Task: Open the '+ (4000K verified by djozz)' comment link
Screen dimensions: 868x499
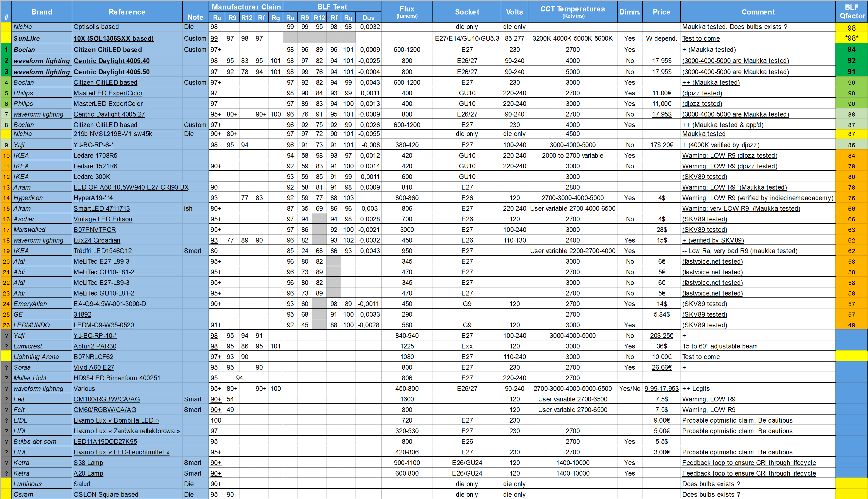Action: point(721,145)
